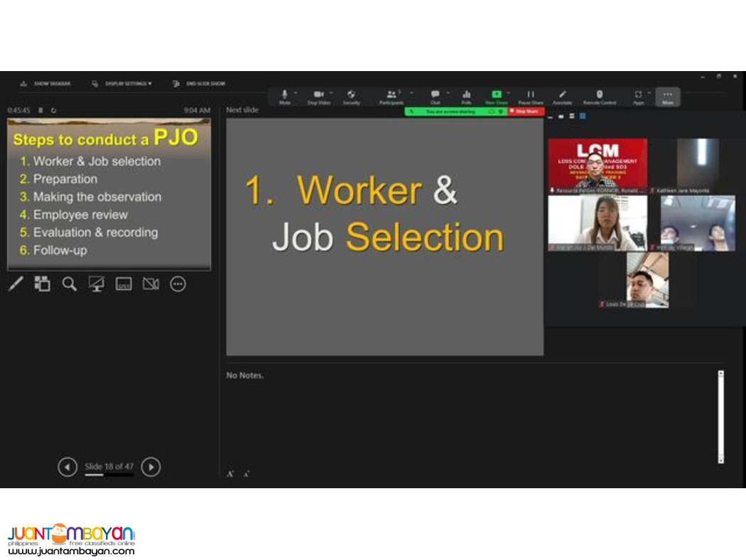Advance using the next slide arrow button
Viewport: 746px width, 560px height.
click(151, 466)
